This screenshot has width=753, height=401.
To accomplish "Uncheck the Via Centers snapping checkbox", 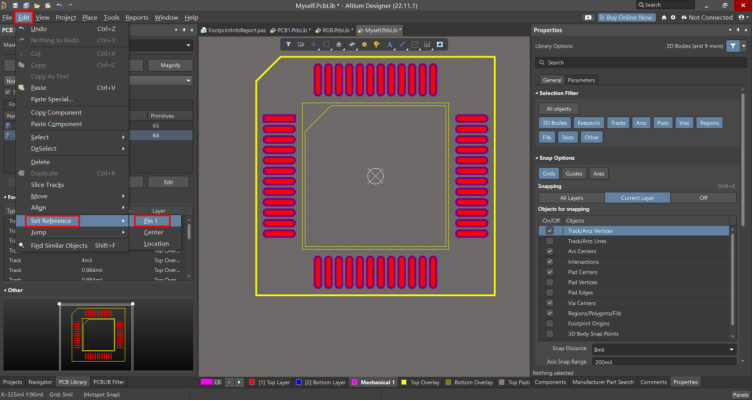I will 549,302.
